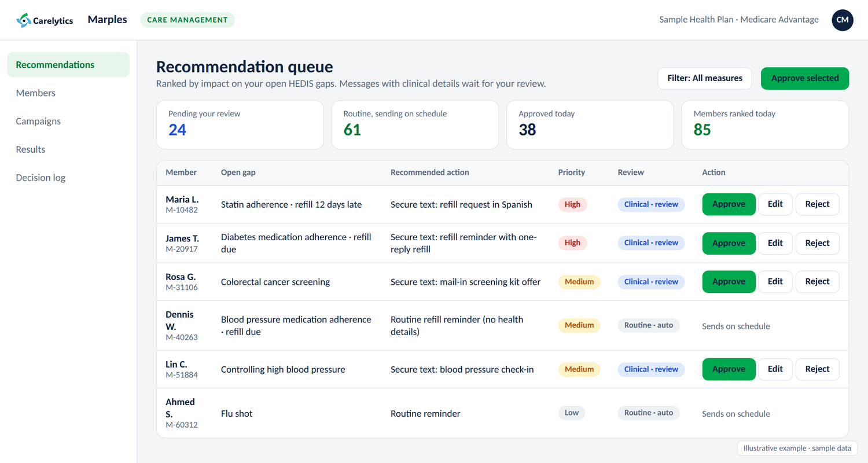Click the Marples product name
Viewport: 868px width, 463px height.
[107, 20]
